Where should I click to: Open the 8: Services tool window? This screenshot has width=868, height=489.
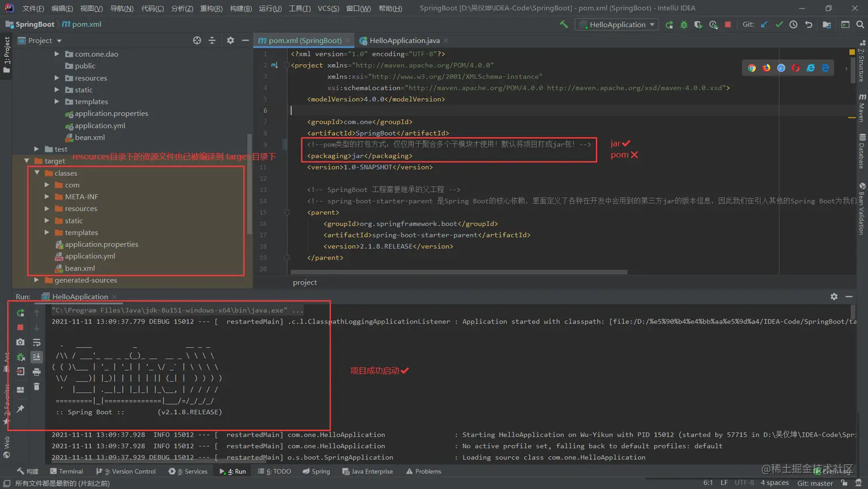pyautogui.click(x=188, y=471)
